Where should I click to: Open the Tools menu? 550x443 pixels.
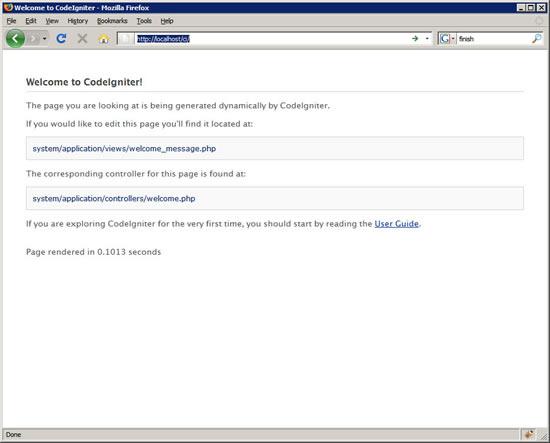tap(144, 21)
